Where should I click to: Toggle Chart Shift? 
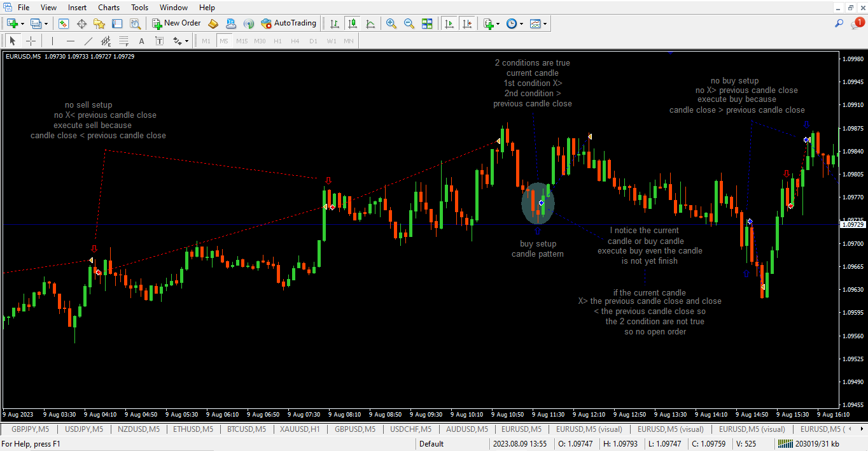click(x=468, y=24)
